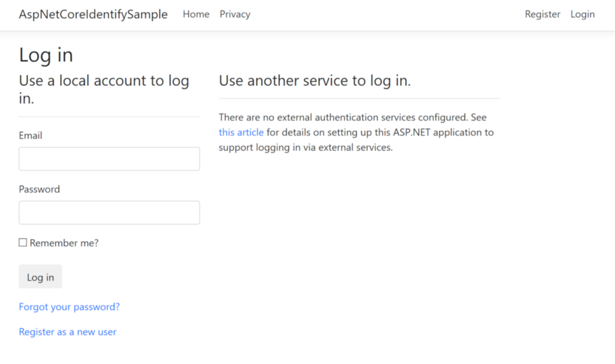
Task: Open Register in the top navbar
Action: pos(543,14)
